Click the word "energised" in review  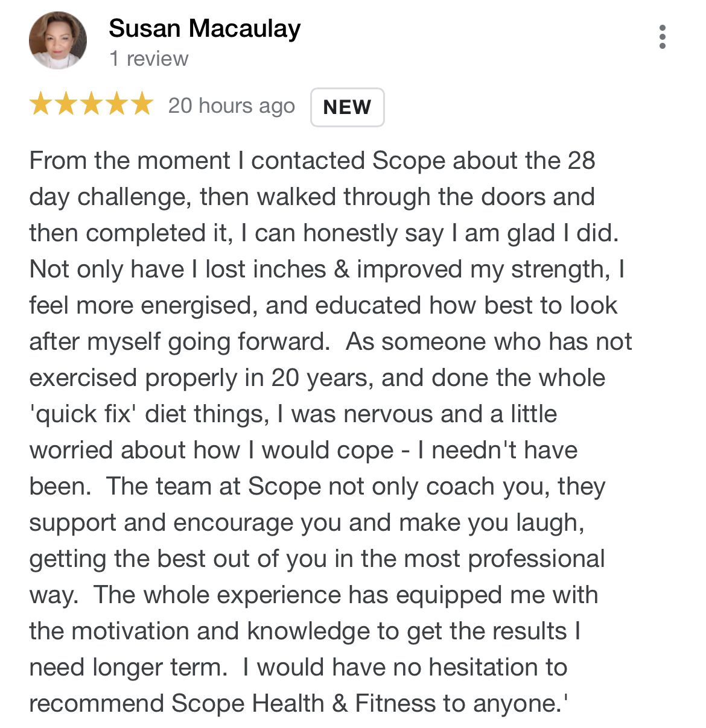pyautogui.click(x=194, y=305)
